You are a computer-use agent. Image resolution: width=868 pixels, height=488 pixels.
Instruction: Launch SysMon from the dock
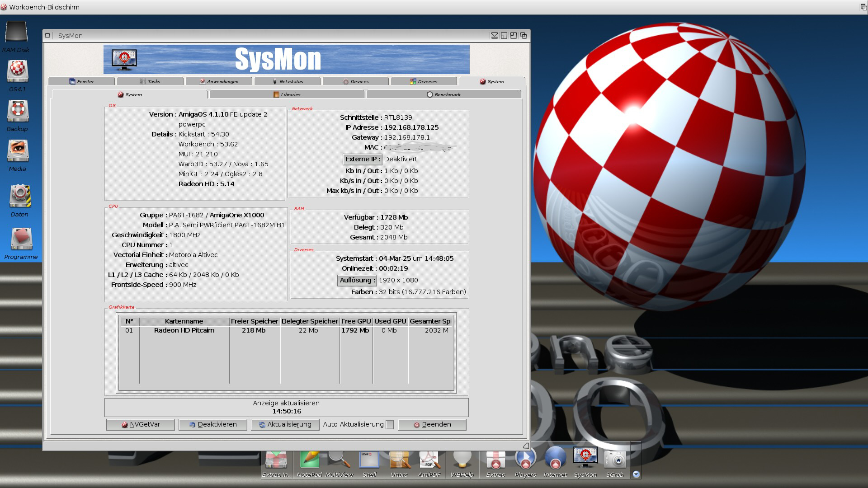585,462
